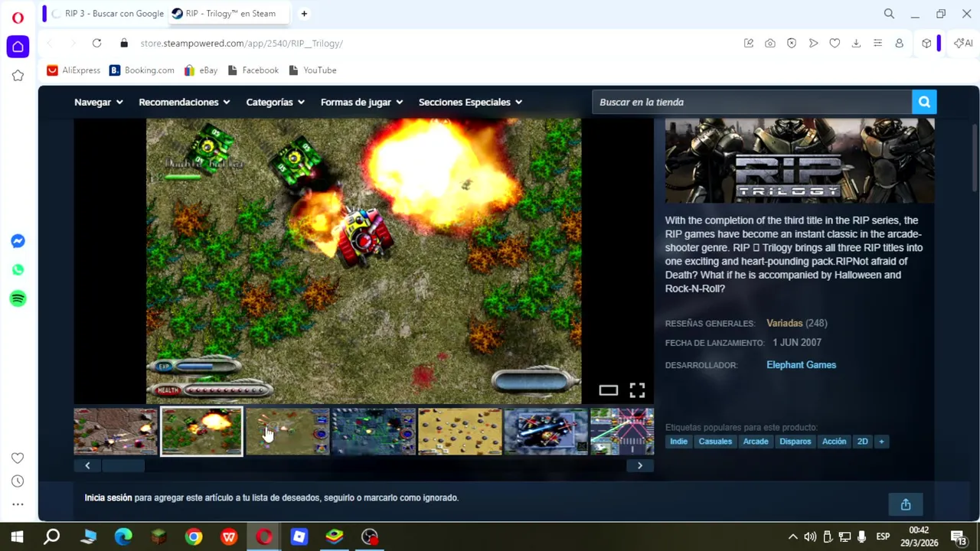980x551 pixels.
Task: Open bookmarks star icon in sidebar
Action: [x=18, y=75]
